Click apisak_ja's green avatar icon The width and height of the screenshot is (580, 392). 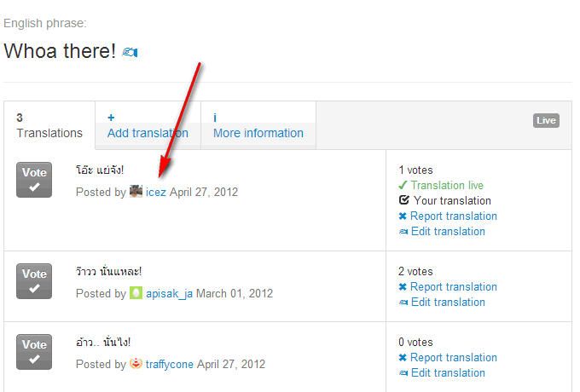click(x=136, y=293)
